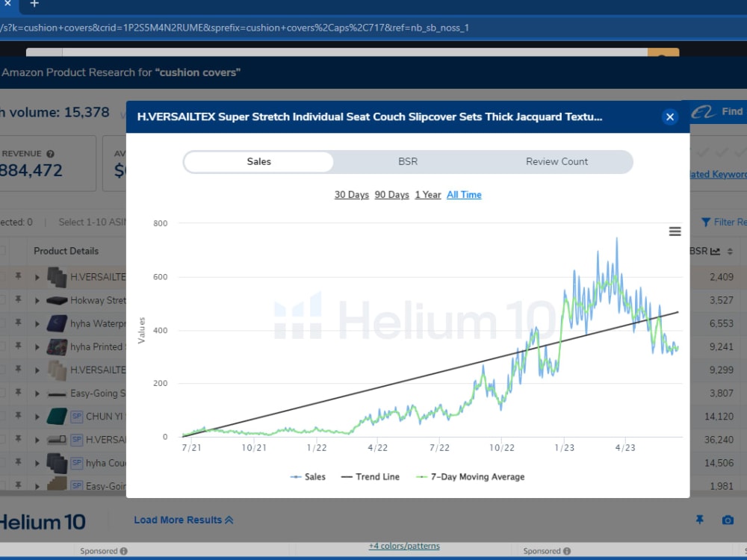Viewport: 747px width, 560px height.
Task: Pin the hyha Waterproof row
Action: [x=18, y=323]
